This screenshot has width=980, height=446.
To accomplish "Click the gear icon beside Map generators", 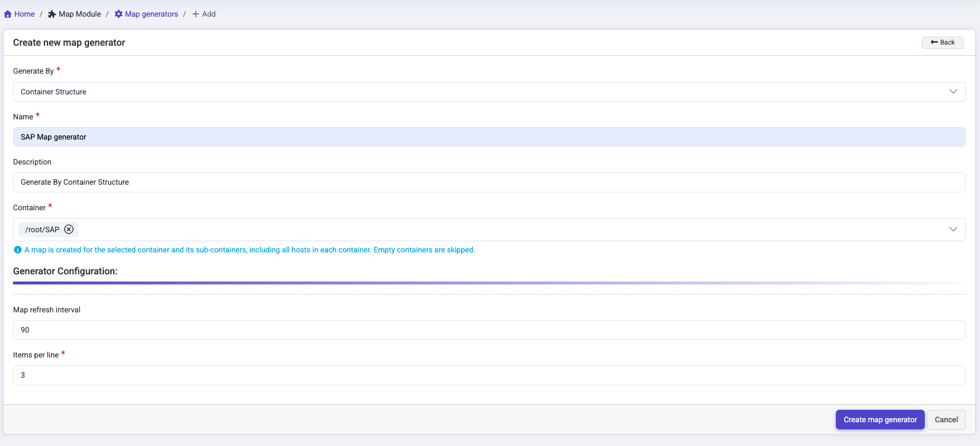I will pos(119,14).
